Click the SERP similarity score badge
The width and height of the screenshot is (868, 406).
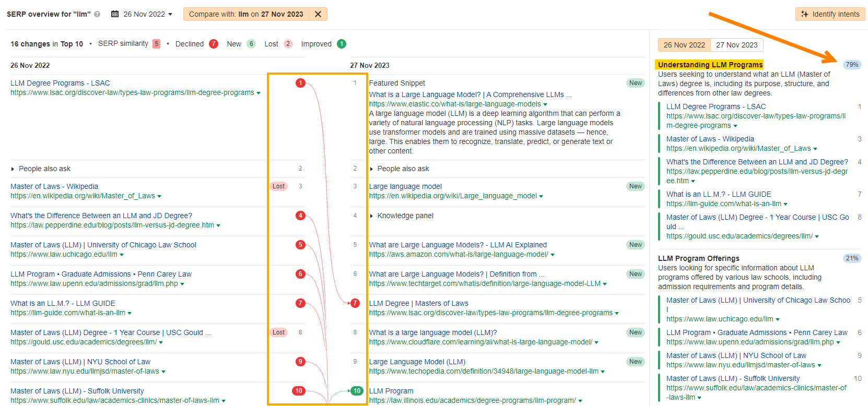[156, 44]
